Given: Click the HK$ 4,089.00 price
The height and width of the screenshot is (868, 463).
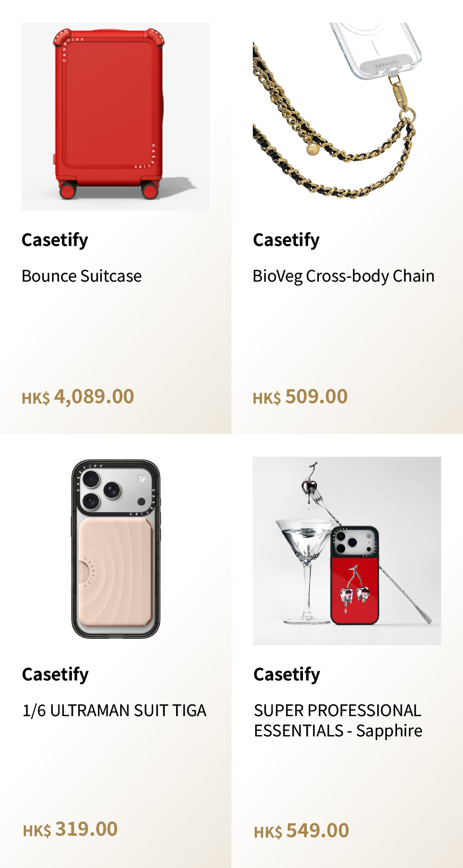Looking at the screenshot, I should tap(78, 397).
